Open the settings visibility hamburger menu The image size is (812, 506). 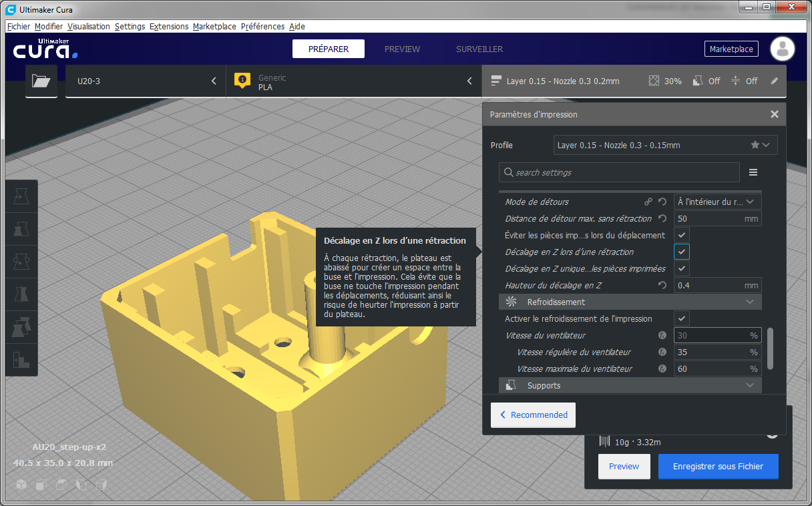coord(753,172)
